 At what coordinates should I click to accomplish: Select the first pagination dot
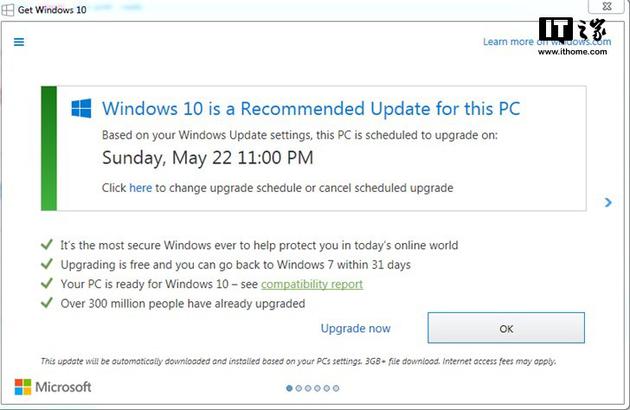[289, 388]
